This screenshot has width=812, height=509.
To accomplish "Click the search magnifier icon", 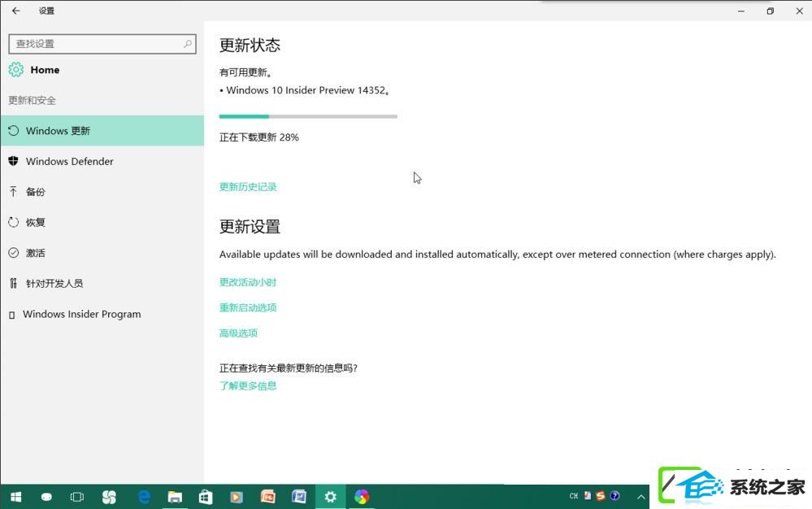I will 188,44.
